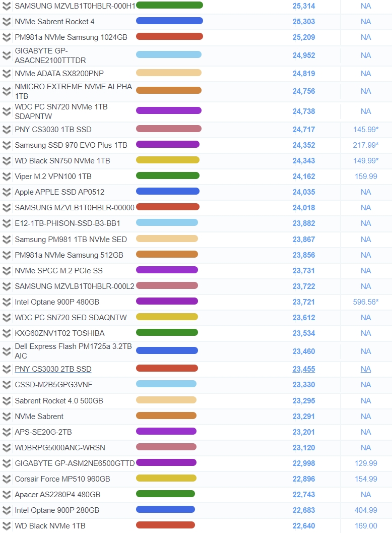Expand the WD Black NVMe 1TB row

[7, 526]
